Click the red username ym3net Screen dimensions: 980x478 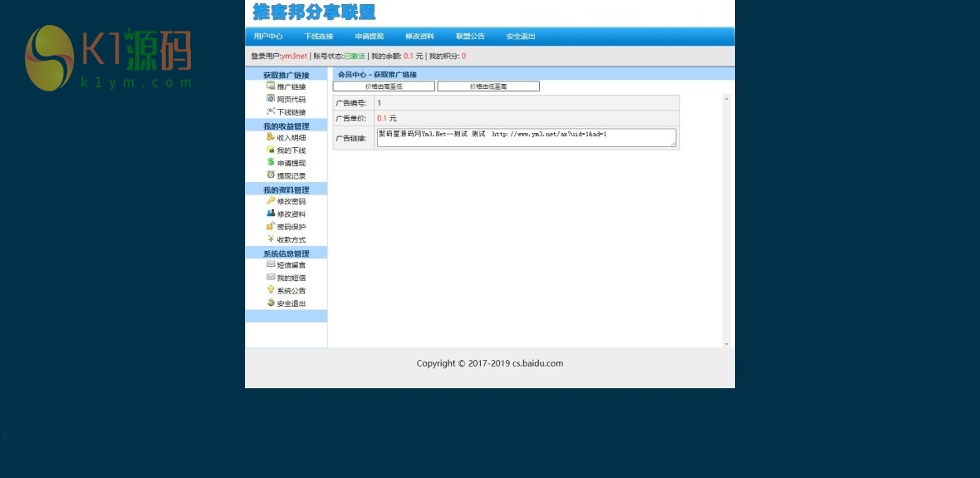(x=294, y=57)
